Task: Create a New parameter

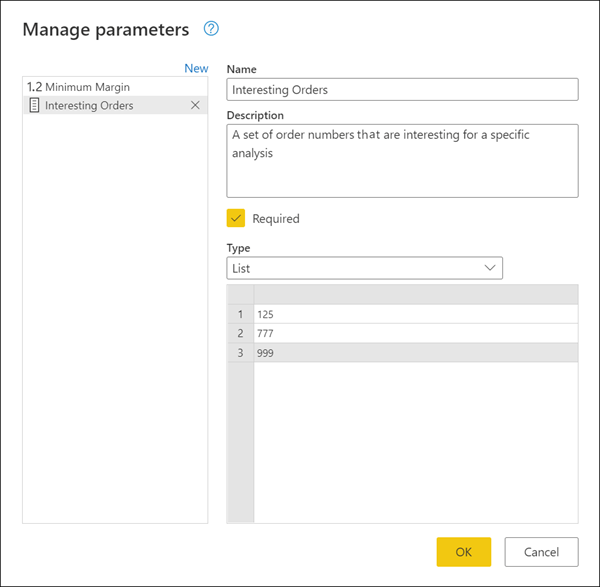Action: point(196,68)
